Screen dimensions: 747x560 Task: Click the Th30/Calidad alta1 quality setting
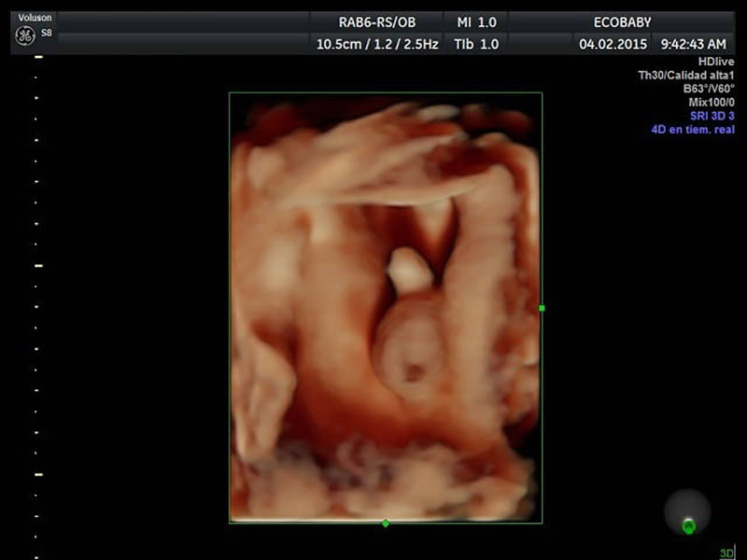(685, 76)
